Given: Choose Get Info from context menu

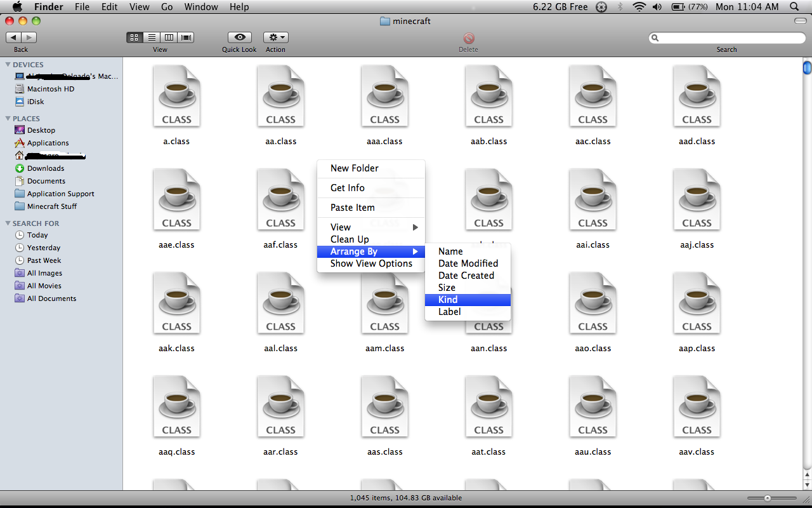Looking at the screenshot, I should (x=371, y=188).
